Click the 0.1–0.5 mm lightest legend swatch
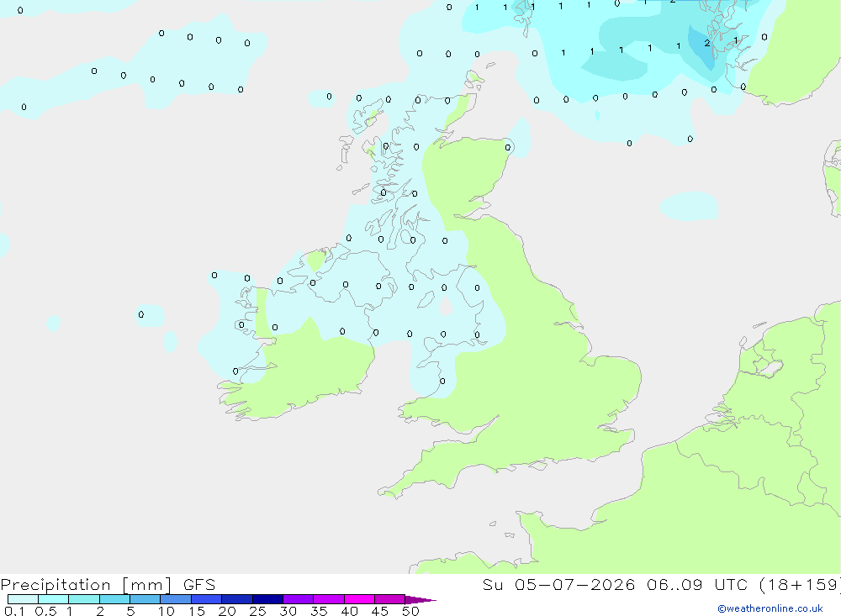This screenshot has height=616, width=841. coord(23,599)
